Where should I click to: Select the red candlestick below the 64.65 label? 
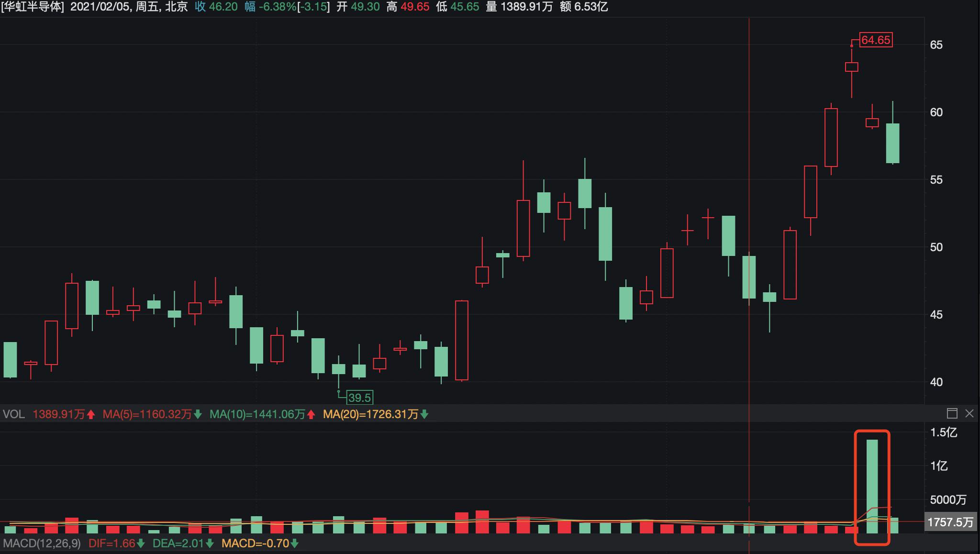(x=851, y=67)
